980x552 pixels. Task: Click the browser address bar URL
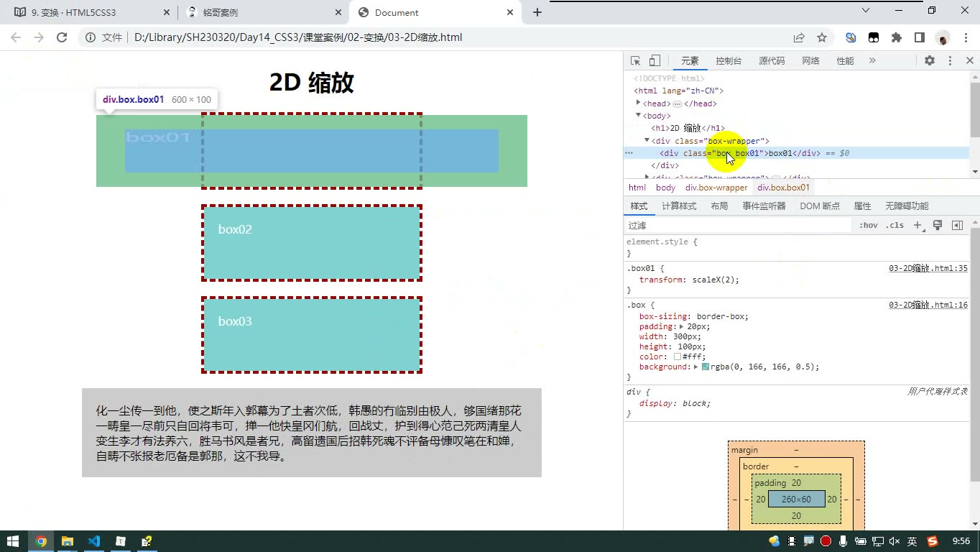click(297, 37)
